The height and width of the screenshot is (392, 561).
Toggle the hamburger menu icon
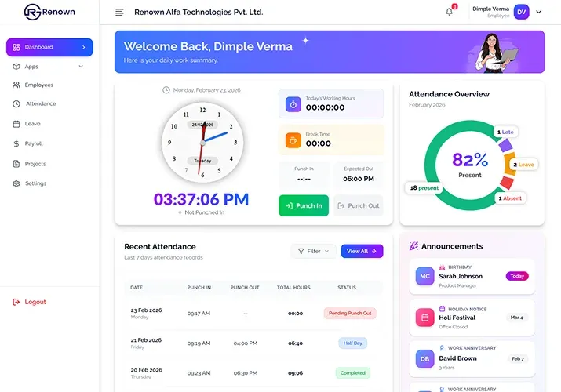coord(119,12)
